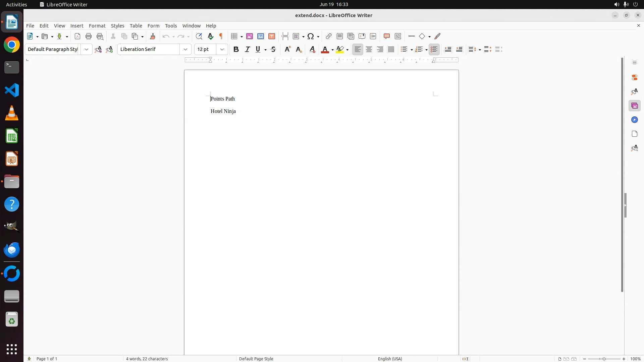Viewport: 644px width, 362px height.
Task: Open the Format menu
Action: [97, 26]
